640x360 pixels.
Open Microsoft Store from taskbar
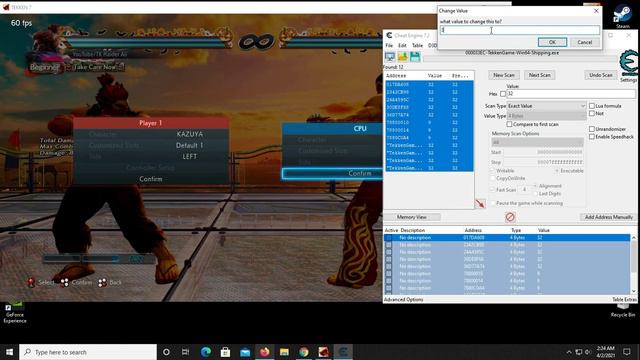(x=225, y=352)
